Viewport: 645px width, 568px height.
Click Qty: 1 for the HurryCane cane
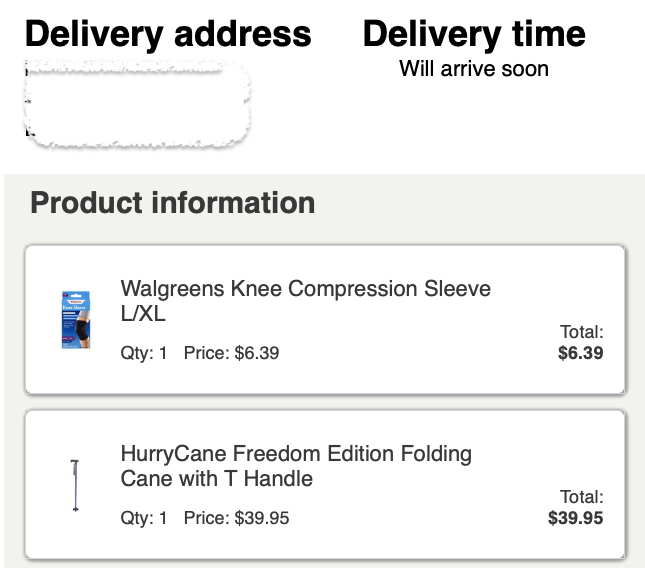click(144, 518)
